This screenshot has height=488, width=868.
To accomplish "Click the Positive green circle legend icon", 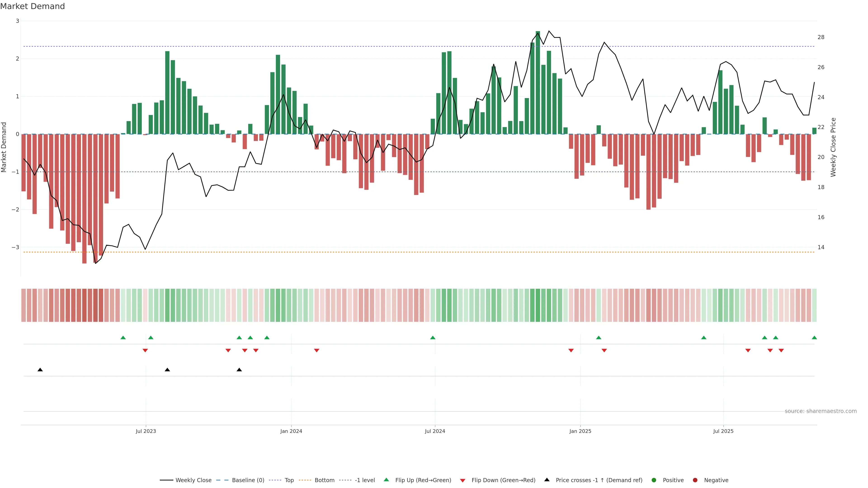I will pyautogui.click(x=654, y=480).
